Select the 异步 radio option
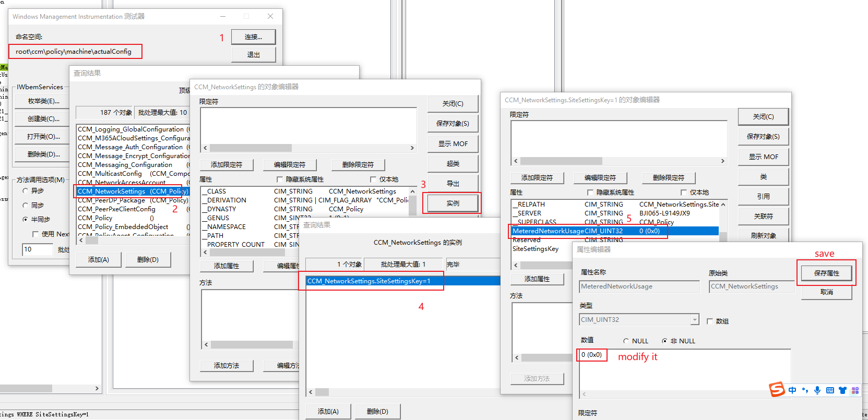Image resolution: width=868 pixels, height=420 pixels. 25,191
